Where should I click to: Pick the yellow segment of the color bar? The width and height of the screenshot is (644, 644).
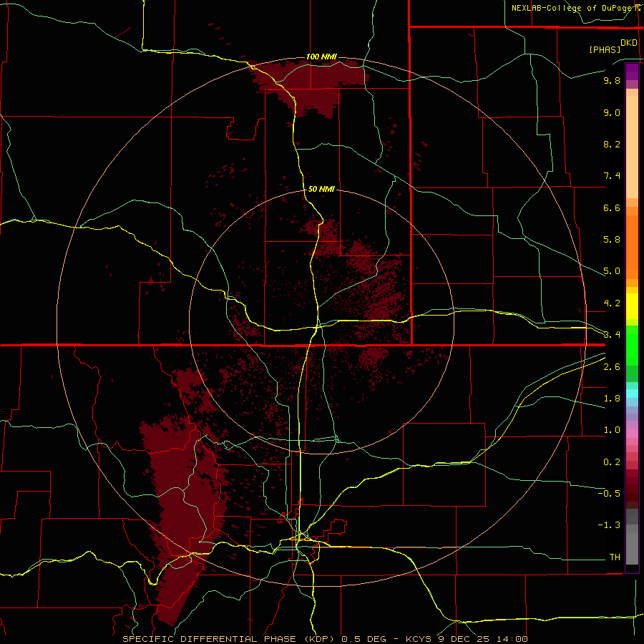tap(632, 306)
